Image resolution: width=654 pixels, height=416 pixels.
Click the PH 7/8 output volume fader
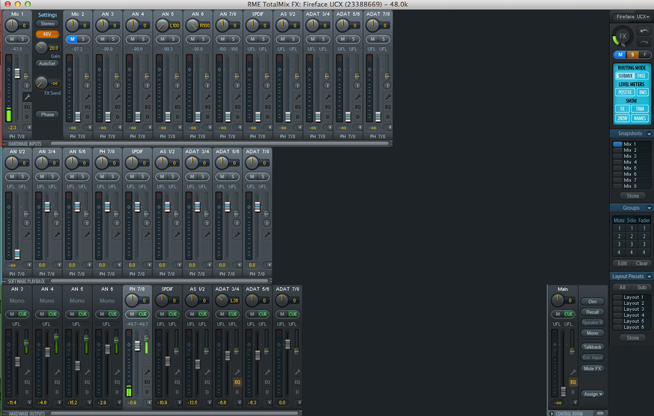tap(137, 345)
